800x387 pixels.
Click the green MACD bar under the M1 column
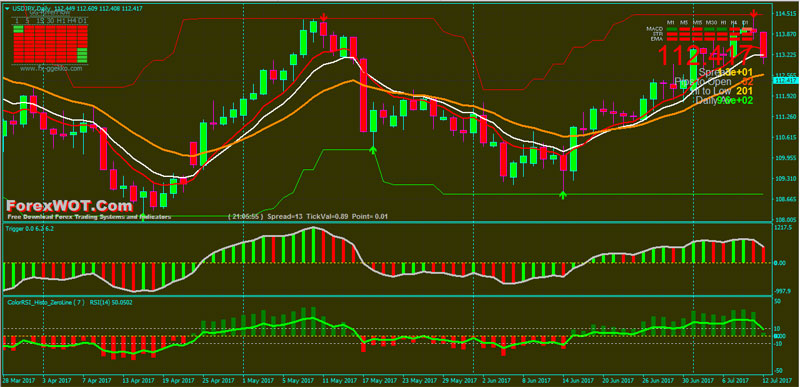click(672, 29)
